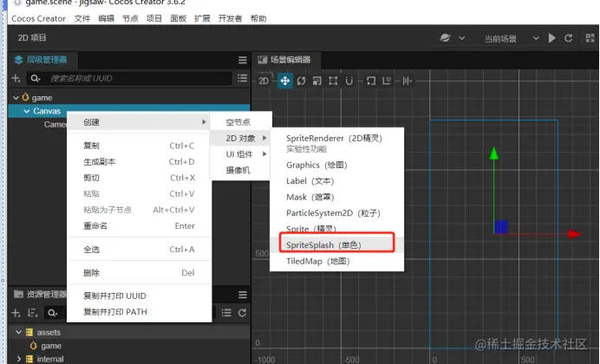Screen dimensions: 600x364
Task: Click the play preview button
Action: click(551, 38)
